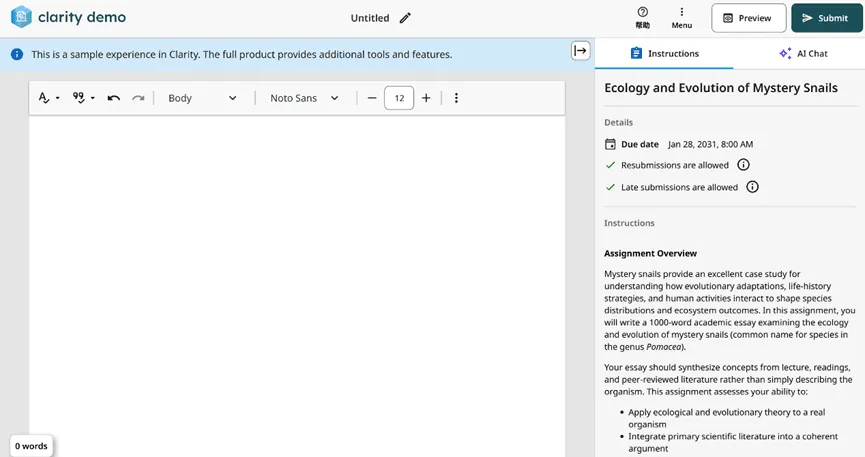Click the undo icon

pos(114,98)
